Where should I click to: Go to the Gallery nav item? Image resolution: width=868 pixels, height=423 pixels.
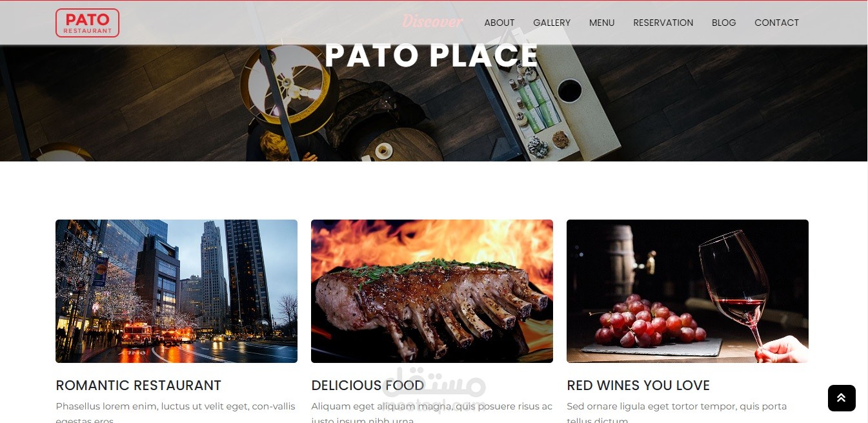point(552,23)
